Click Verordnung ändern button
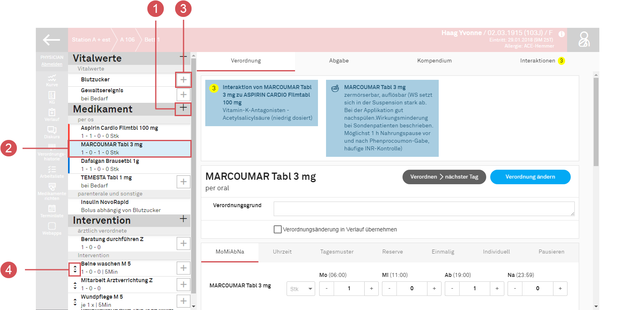644x310 pixels. (x=530, y=177)
